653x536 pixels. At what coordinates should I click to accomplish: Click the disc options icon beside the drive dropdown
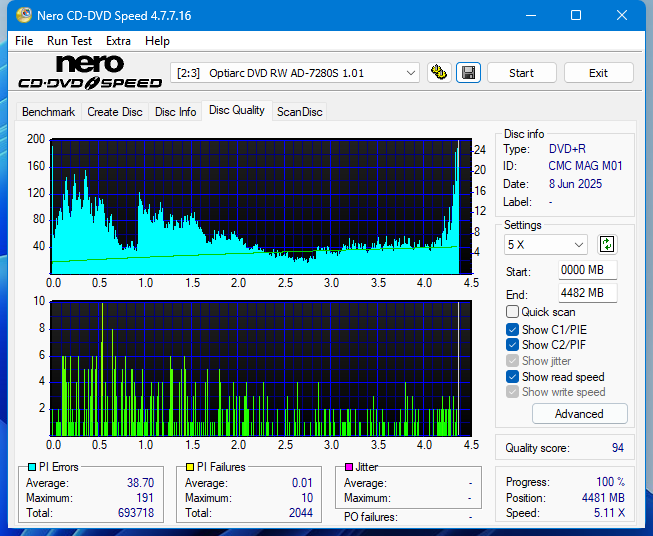click(438, 73)
